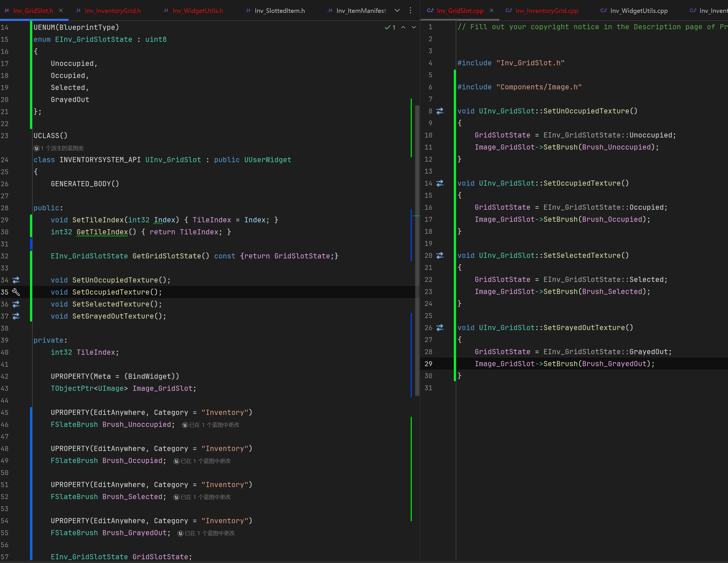728x563 pixels.
Task: Close the Inv_GridSlot.cpp tab
Action: pos(491,11)
